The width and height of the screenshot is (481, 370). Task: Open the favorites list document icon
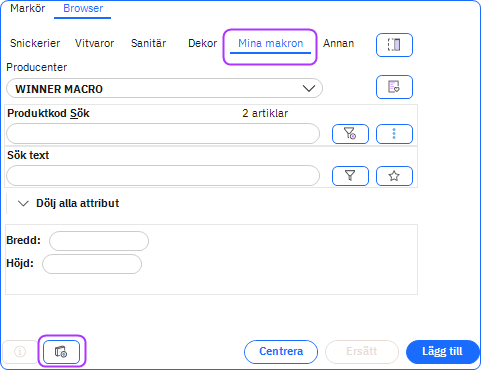(394, 87)
